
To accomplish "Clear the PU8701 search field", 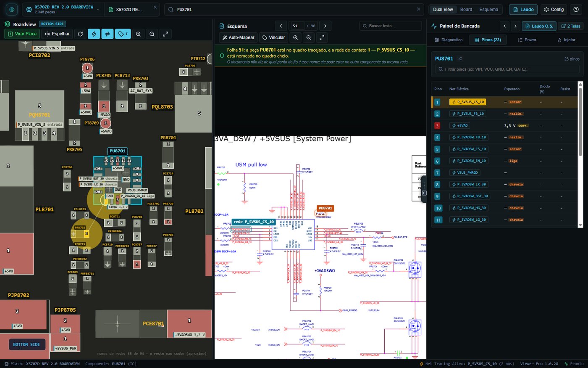I will 418,9.
